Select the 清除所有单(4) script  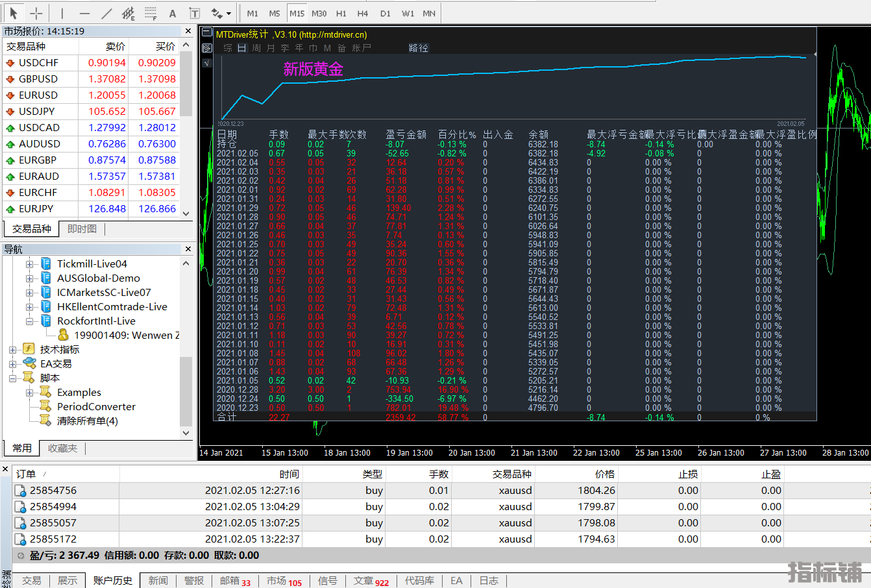[x=88, y=421]
